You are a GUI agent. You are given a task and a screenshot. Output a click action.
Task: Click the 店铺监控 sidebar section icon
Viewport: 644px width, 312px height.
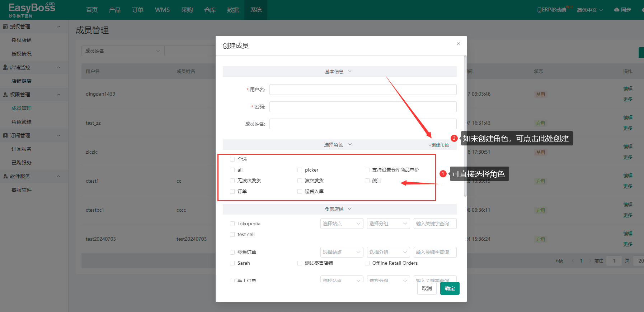(5, 67)
